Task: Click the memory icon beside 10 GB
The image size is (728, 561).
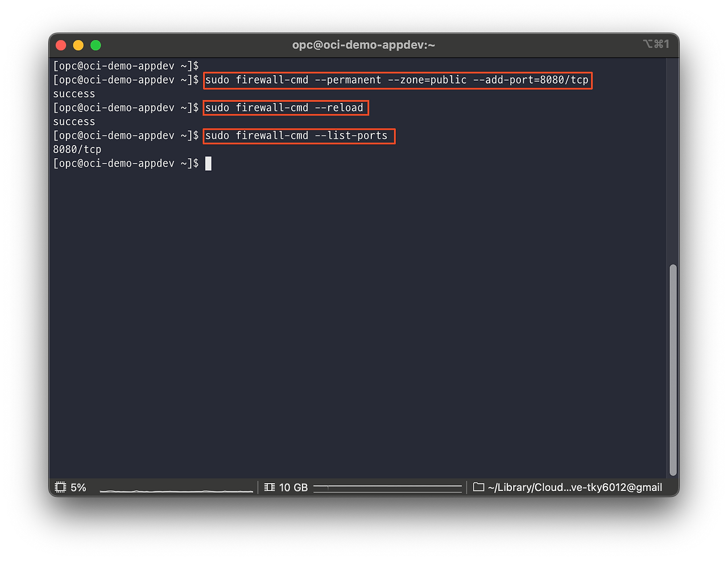Action: 270,487
